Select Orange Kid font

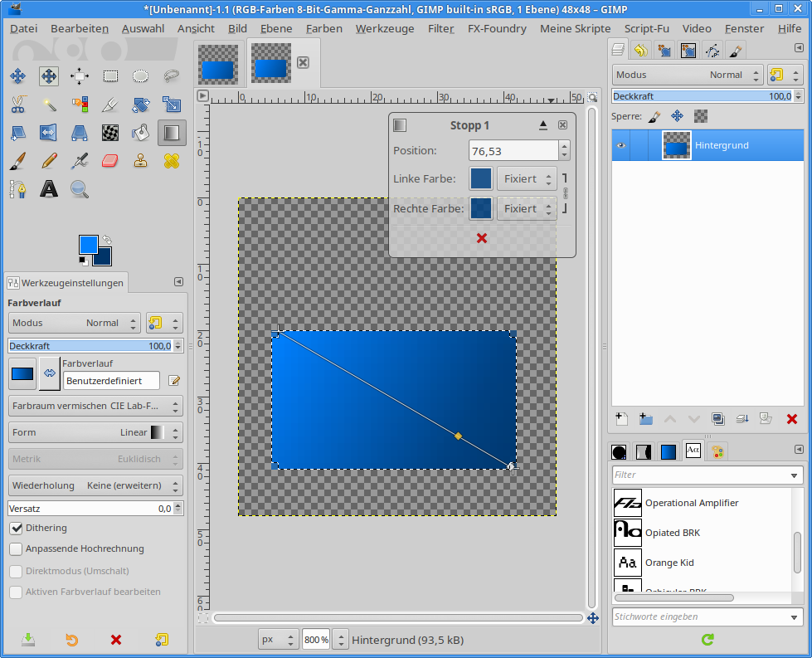[669, 563]
